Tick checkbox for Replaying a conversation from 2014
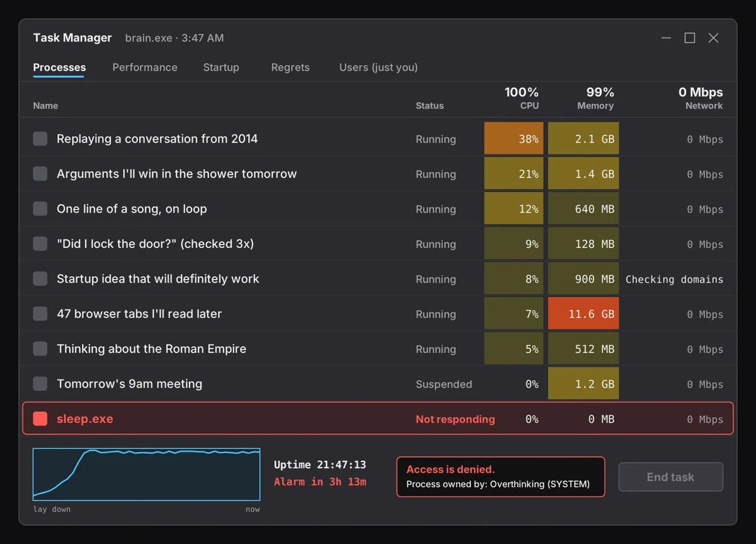 (x=40, y=139)
